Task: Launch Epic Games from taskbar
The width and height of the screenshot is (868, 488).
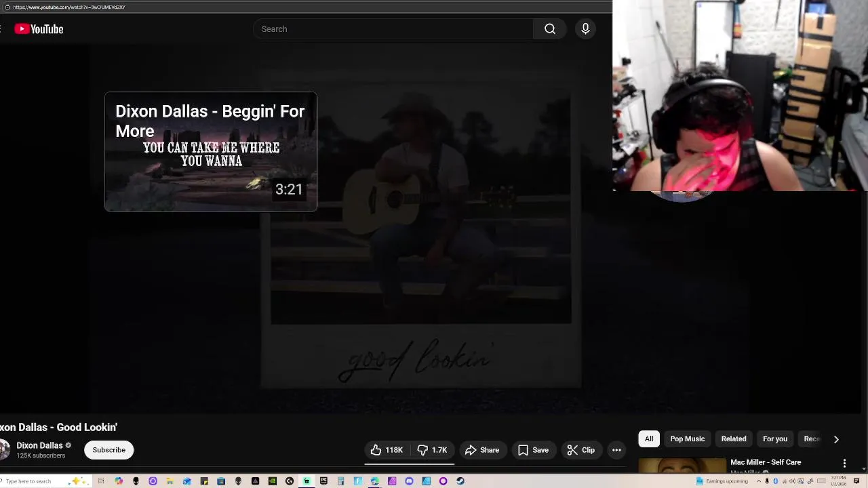Action: (x=323, y=481)
